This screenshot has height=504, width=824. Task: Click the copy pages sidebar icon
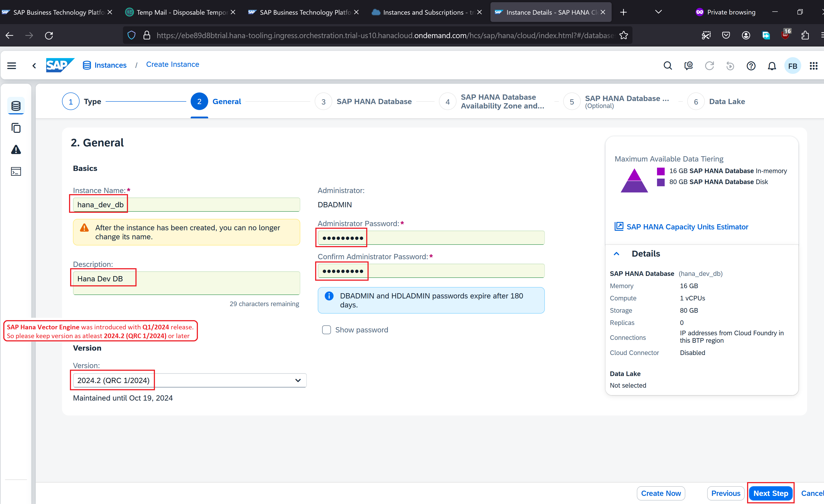pyautogui.click(x=16, y=128)
